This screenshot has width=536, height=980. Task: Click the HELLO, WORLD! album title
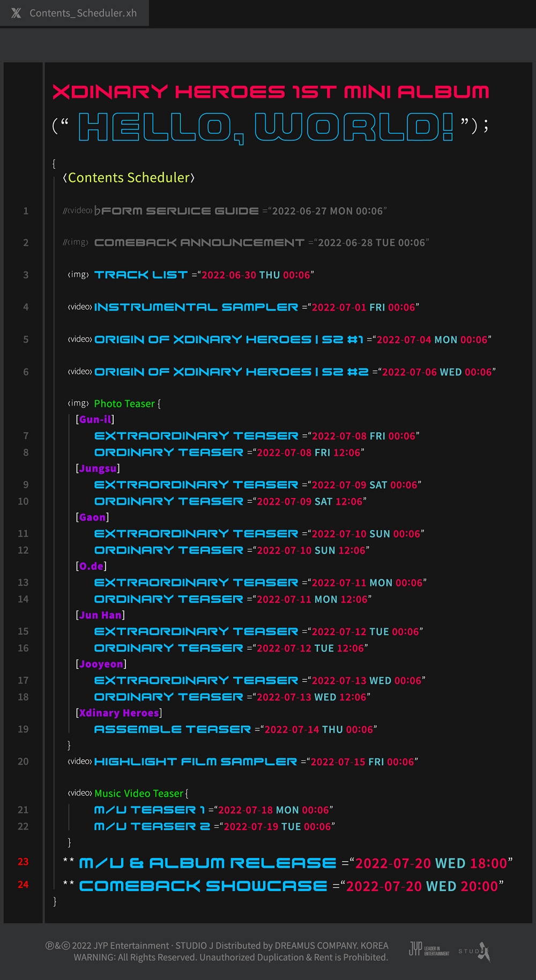(266, 127)
